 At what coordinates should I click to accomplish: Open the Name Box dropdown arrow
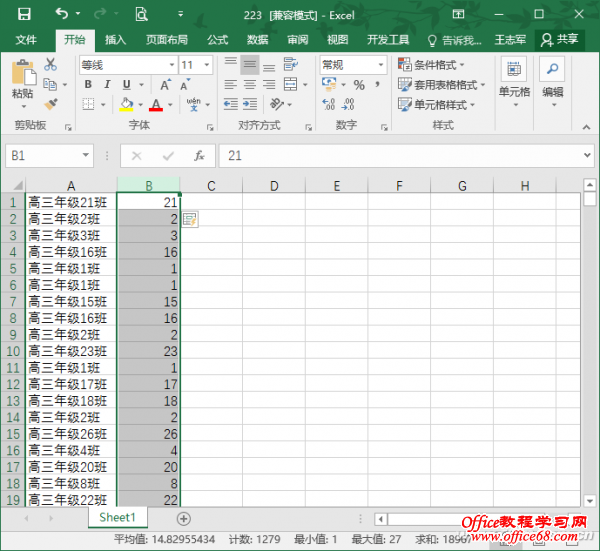point(86,156)
